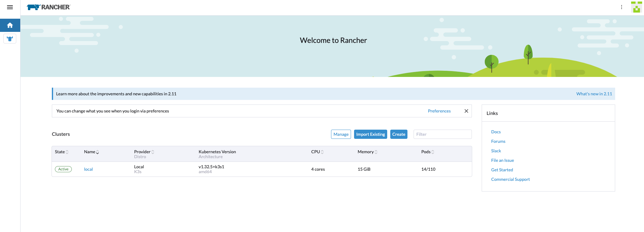Click the Create cluster button

click(399, 134)
